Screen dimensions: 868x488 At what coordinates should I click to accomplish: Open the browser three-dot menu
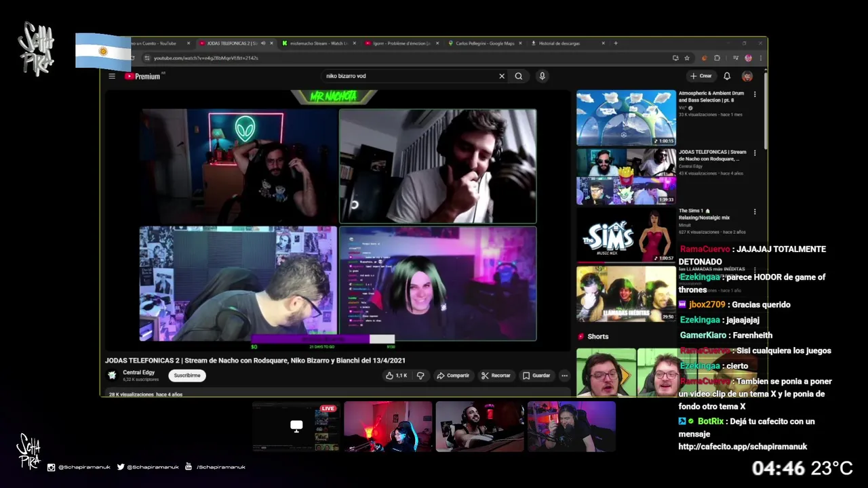(759, 58)
